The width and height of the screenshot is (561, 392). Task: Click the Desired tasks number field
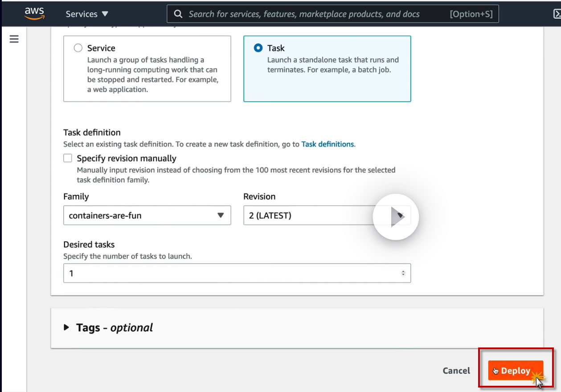tap(232, 273)
